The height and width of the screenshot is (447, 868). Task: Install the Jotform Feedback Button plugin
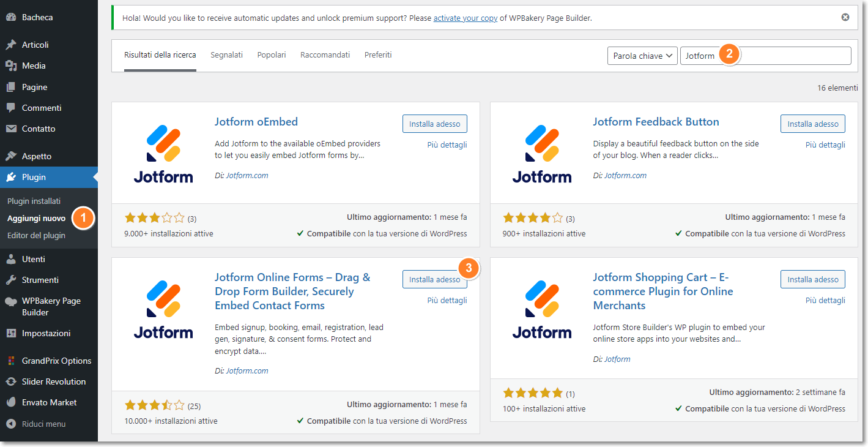[813, 124]
